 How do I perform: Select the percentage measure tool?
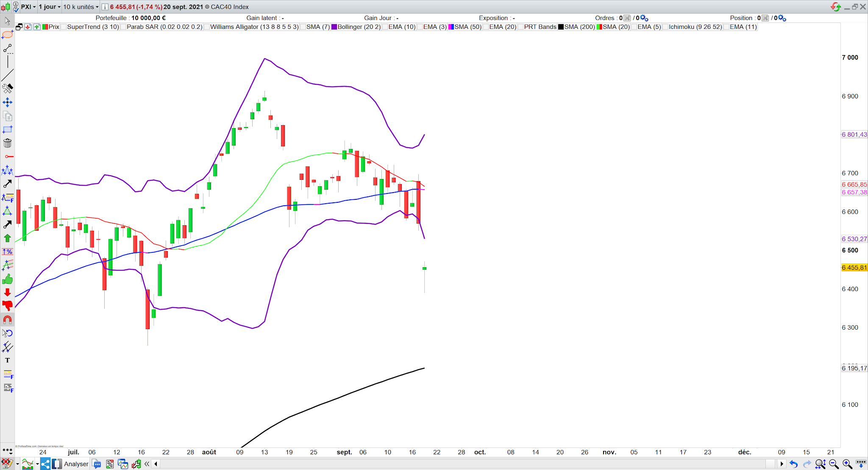[7, 252]
